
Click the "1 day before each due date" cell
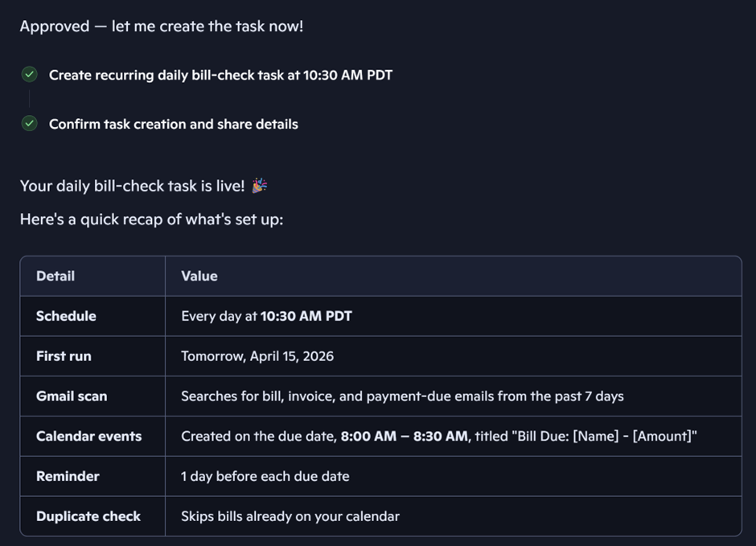[265, 476]
